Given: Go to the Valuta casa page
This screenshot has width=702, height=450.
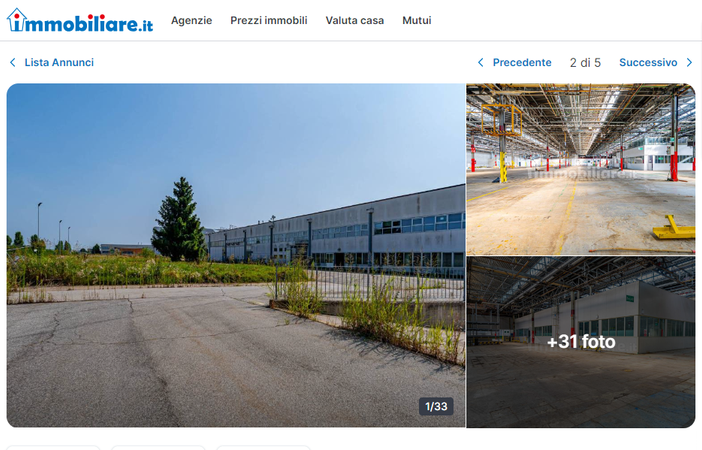Looking at the screenshot, I should pos(355,21).
